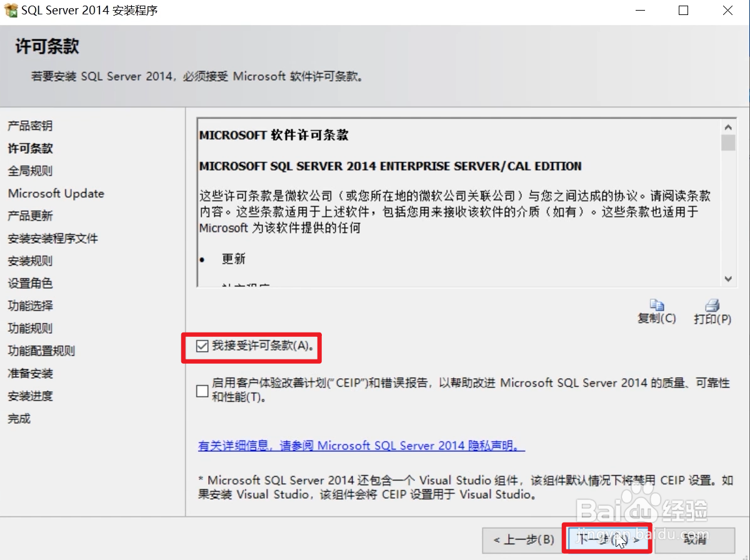Select 功能选择 step in the sidebar
The image size is (750, 560).
[29, 306]
